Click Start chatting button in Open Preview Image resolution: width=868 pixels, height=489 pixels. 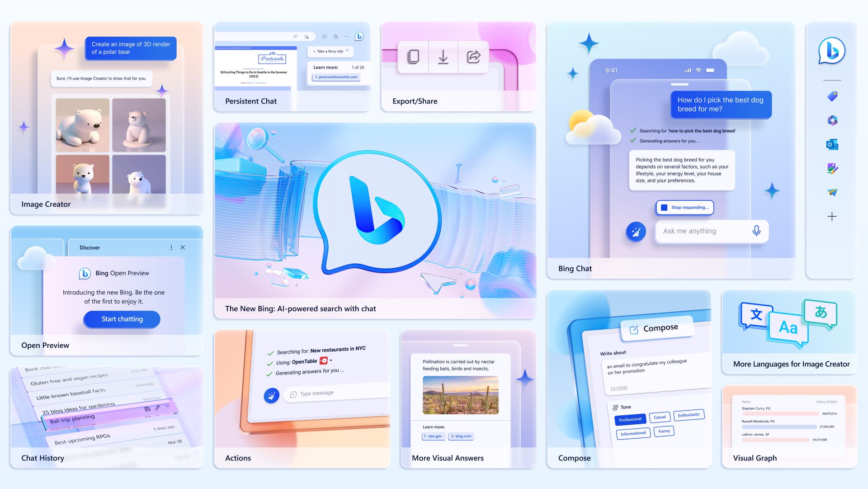click(122, 318)
